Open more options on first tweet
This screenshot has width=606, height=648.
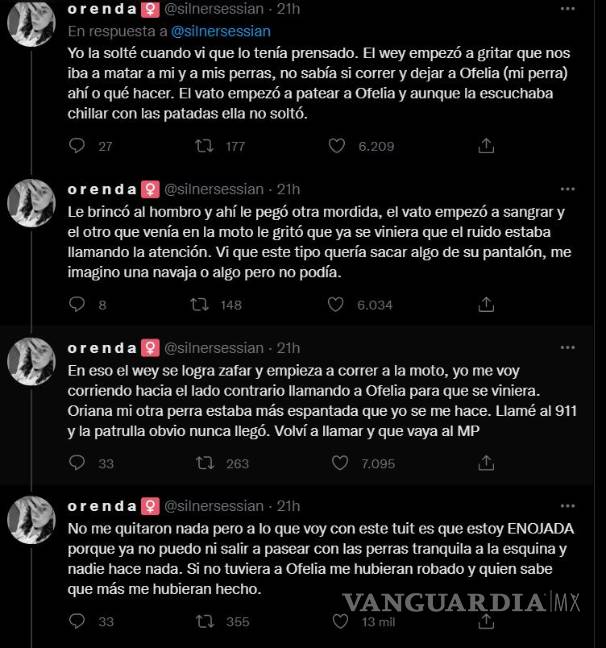tap(568, 9)
